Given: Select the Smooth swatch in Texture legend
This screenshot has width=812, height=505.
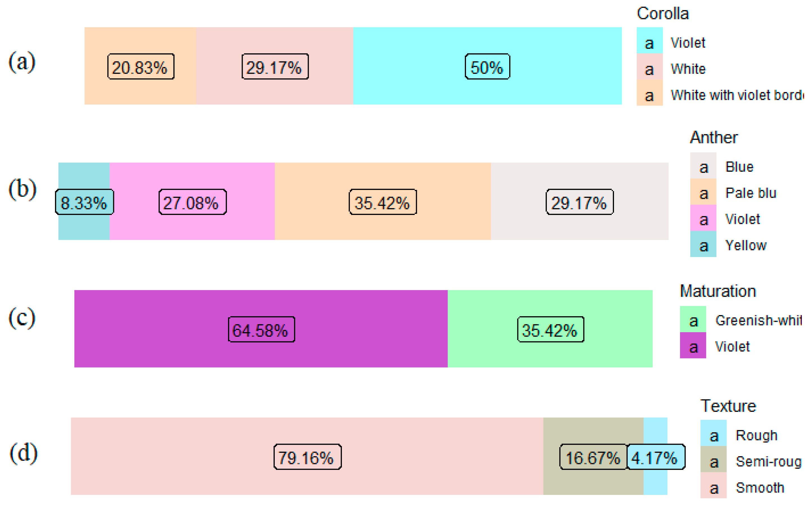Looking at the screenshot, I should 713,485.
